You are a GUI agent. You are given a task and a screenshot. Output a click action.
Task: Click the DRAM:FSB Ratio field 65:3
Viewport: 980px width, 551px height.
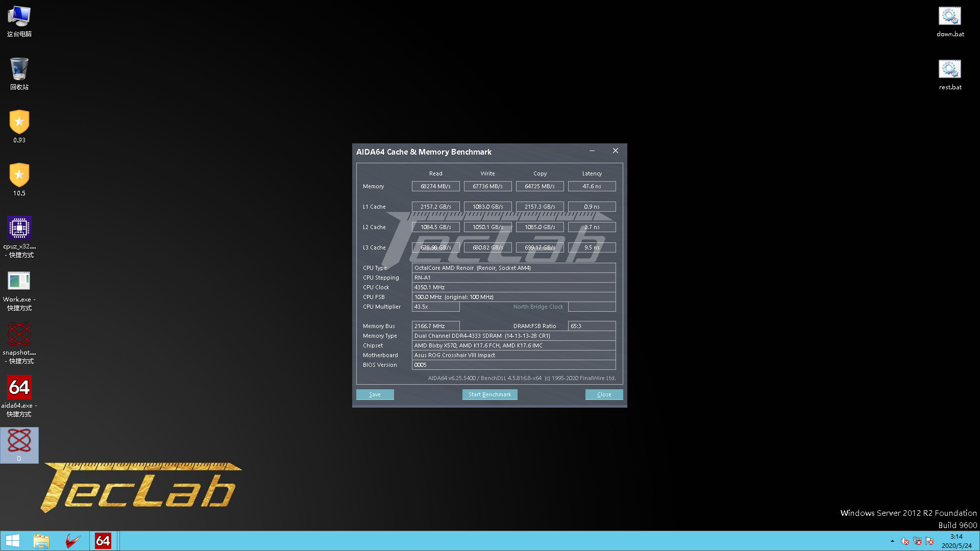592,326
